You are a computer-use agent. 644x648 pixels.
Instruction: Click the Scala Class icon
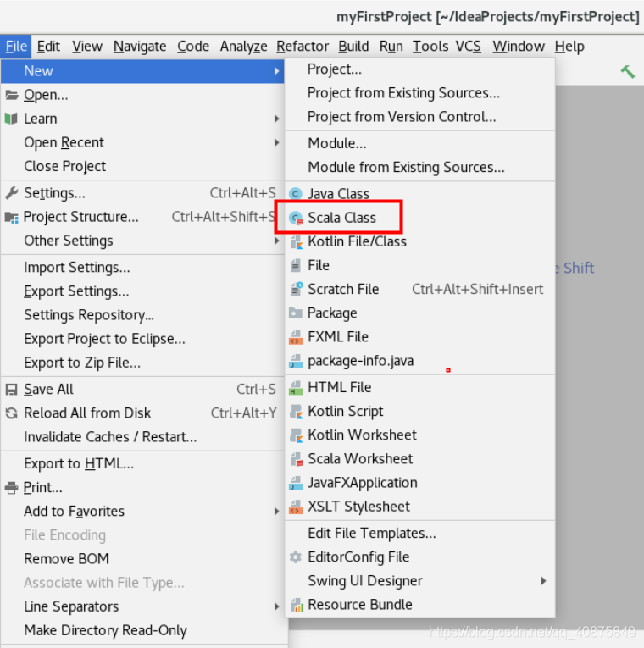[296, 219]
